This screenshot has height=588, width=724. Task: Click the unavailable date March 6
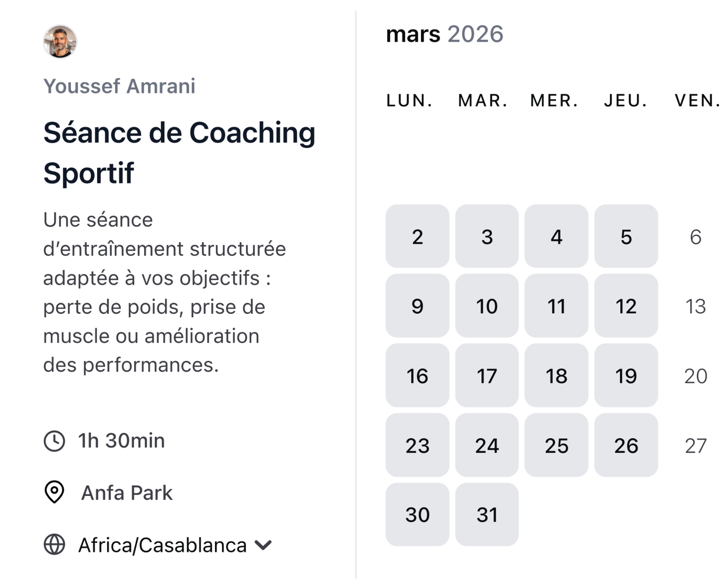click(x=695, y=238)
